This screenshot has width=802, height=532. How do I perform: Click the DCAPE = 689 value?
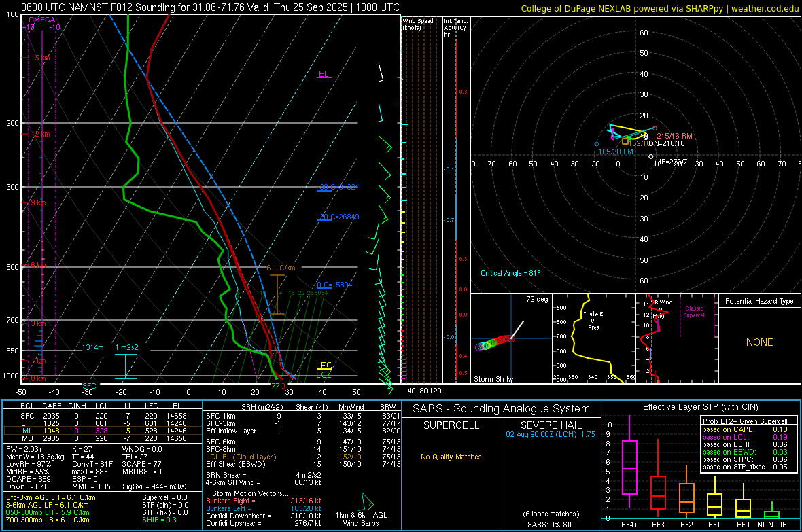pos(28,479)
